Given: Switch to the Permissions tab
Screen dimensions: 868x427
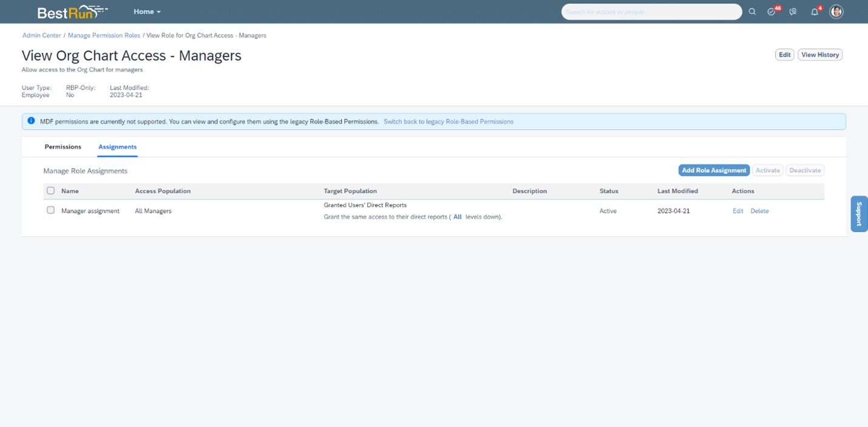Looking at the screenshot, I should [63, 147].
